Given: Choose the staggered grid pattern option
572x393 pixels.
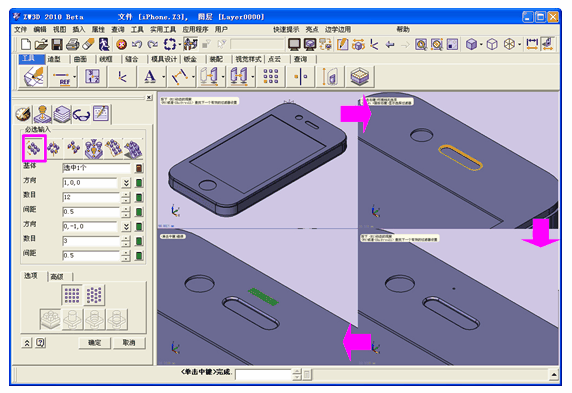Looking at the screenshot, I should [94, 295].
